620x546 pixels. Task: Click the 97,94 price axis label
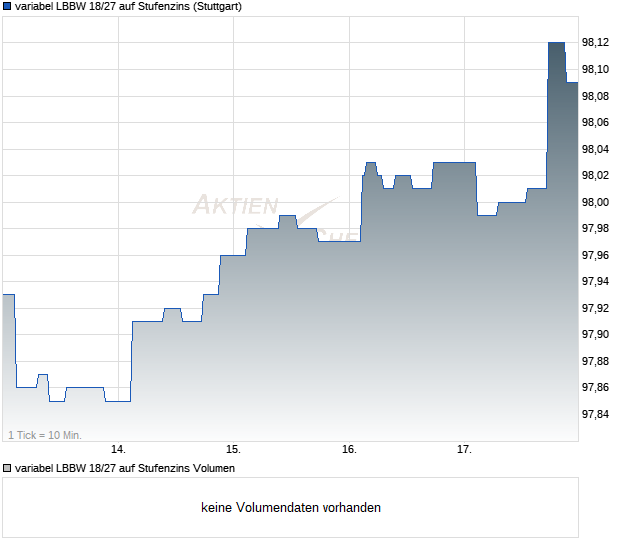coord(595,281)
